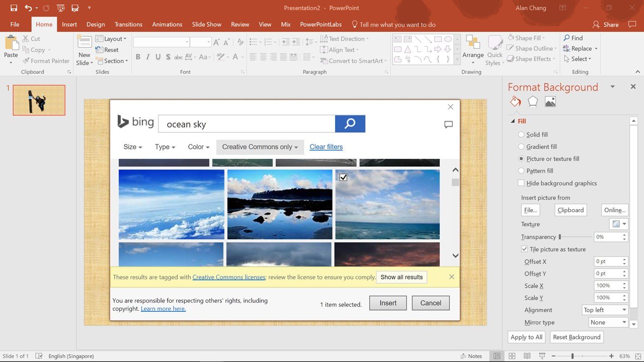644x362 pixels.
Task: Open the Texture picker dropdown
Action: point(619,224)
